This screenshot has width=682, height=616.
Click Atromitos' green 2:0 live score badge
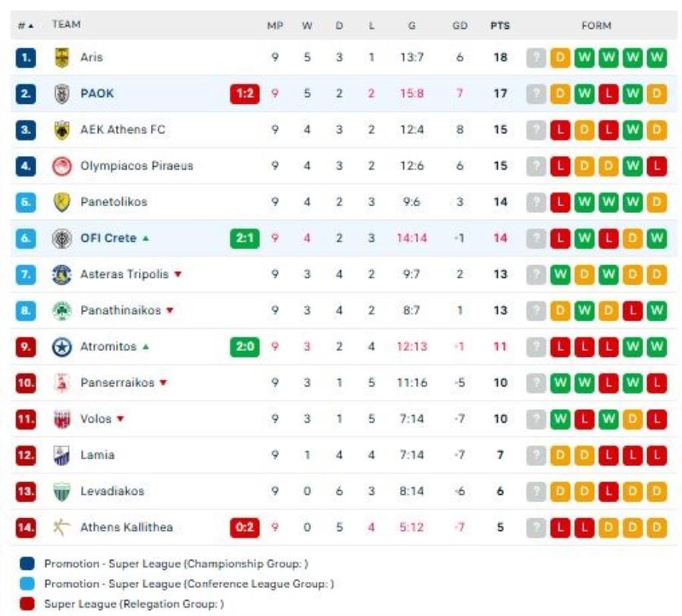pyautogui.click(x=245, y=347)
